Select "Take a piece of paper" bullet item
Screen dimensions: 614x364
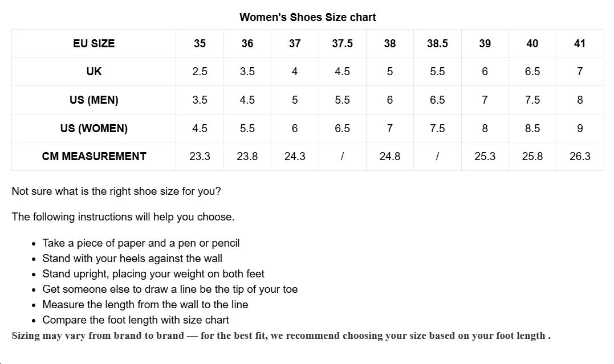[141, 243]
